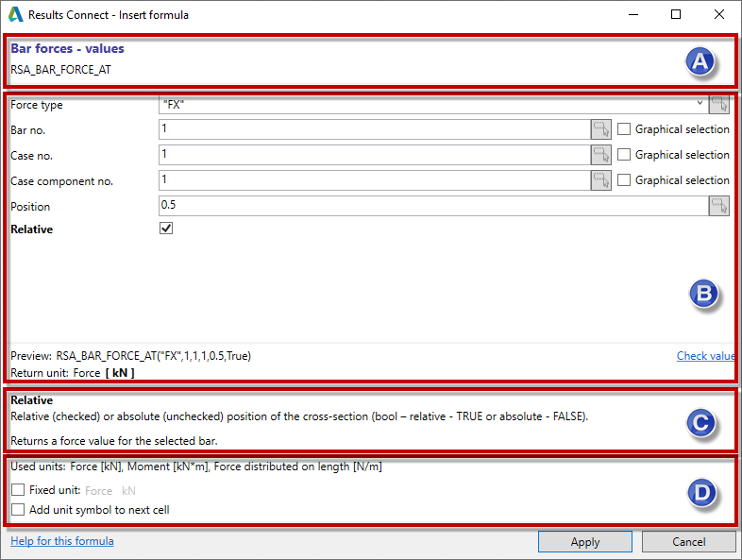742x560 pixels.
Task: Close the Insert formula window
Action: click(x=718, y=14)
